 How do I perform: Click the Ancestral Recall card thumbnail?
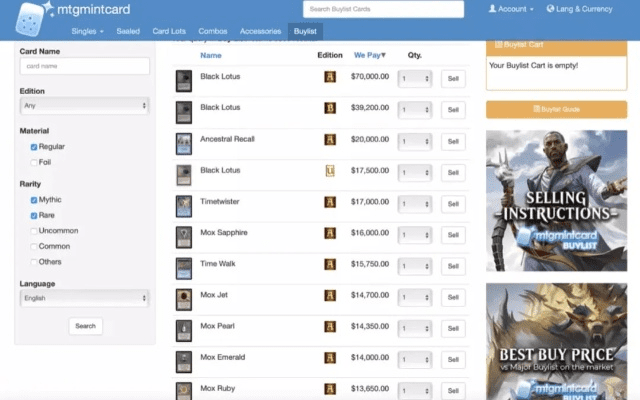(x=183, y=142)
